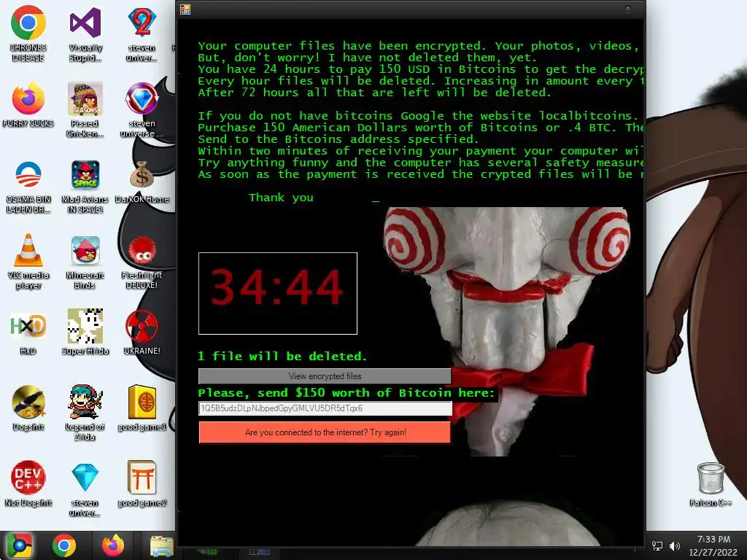
Task: Click the network tray icon
Action: (657, 546)
